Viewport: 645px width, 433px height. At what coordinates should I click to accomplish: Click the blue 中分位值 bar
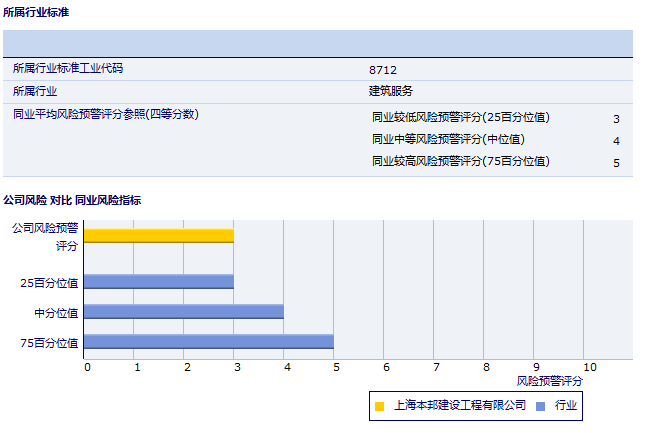pos(183,312)
